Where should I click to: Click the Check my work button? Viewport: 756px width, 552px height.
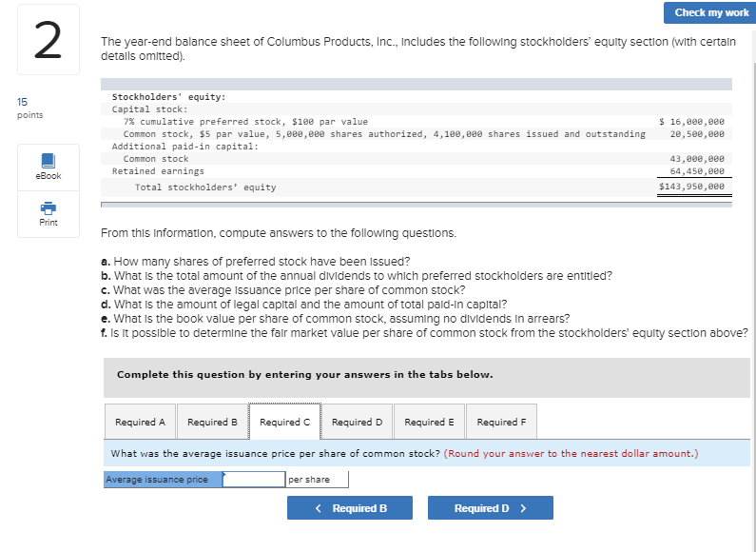tap(709, 13)
